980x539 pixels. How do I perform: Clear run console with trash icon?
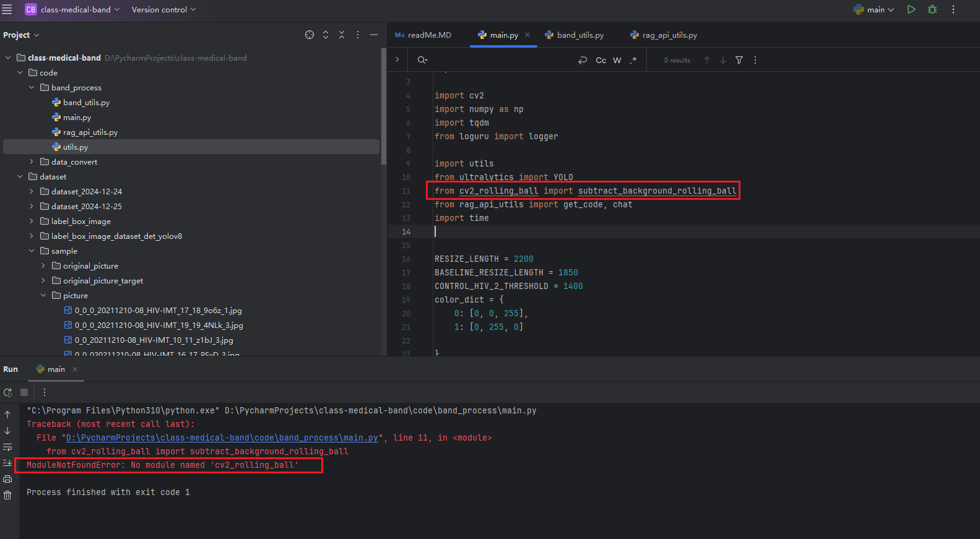click(x=7, y=495)
